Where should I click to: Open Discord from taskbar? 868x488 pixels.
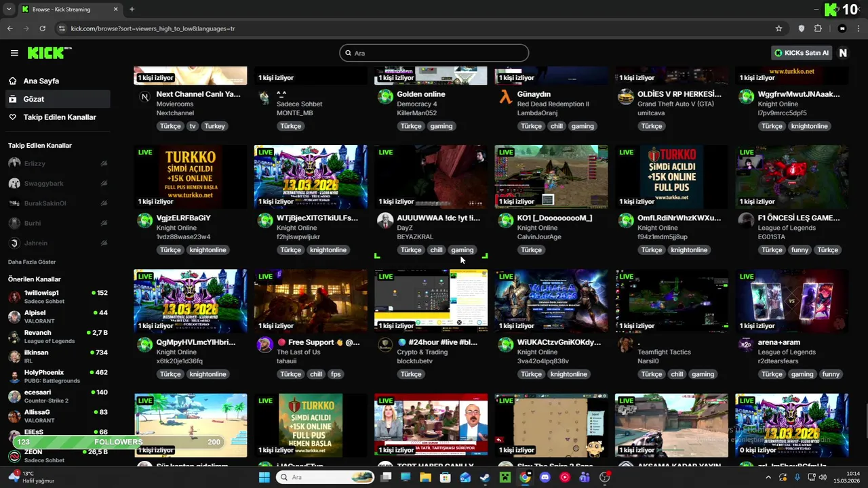pyautogui.click(x=545, y=477)
